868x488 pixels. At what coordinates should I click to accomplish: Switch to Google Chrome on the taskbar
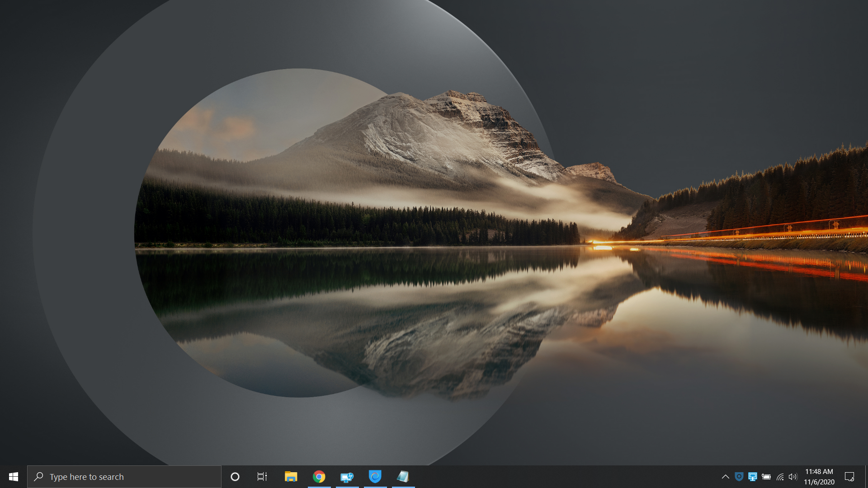(319, 477)
